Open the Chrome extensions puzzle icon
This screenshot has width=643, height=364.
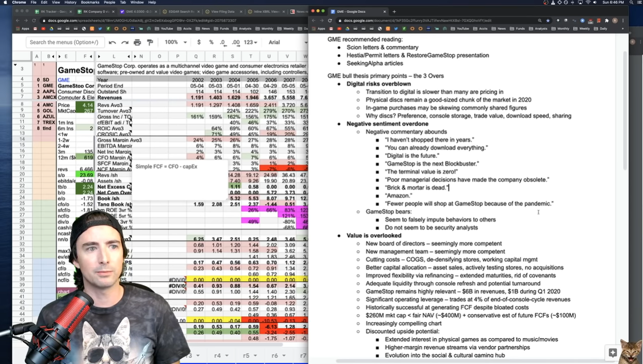(607, 21)
